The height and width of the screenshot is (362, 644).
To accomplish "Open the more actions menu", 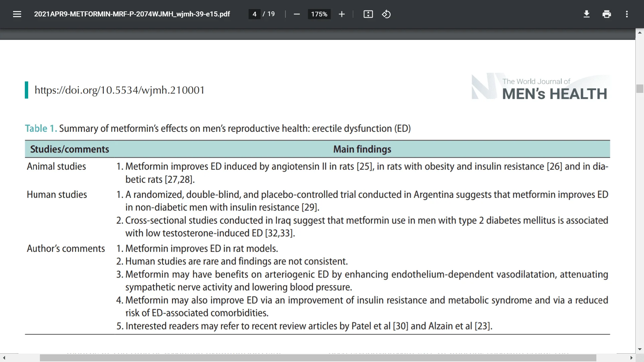I will 627,14.
